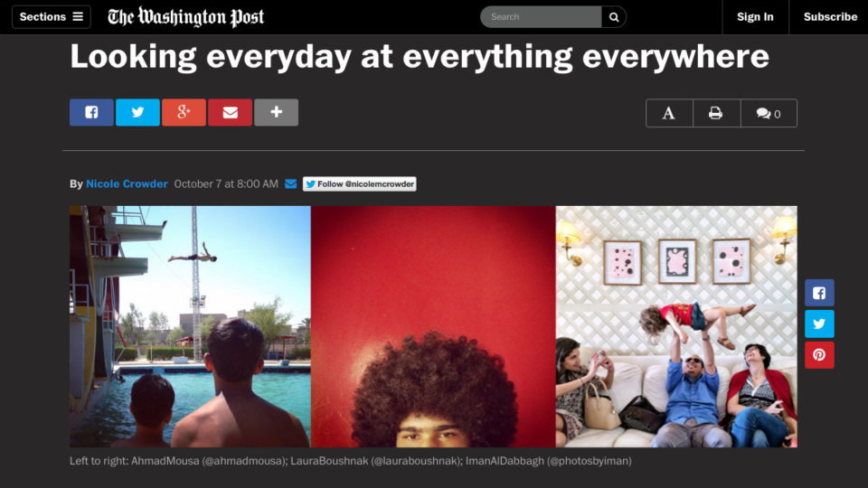Open author Nicole Crowder's page
868x488 pixels.
pyautogui.click(x=127, y=184)
